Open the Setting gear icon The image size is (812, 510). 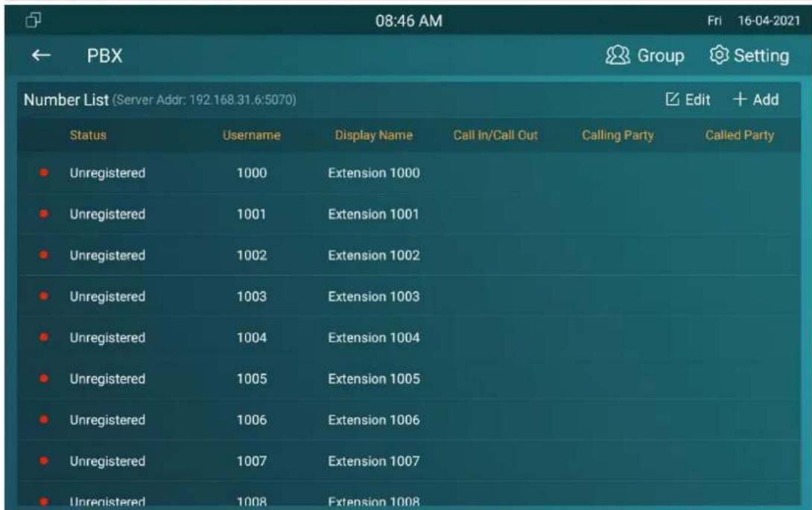click(719, 54)
